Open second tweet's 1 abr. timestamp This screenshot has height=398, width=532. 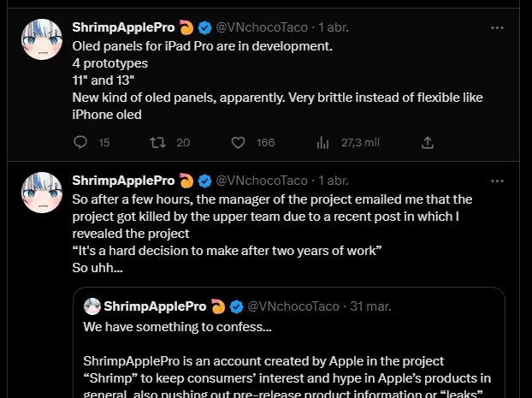coord(334,181)
